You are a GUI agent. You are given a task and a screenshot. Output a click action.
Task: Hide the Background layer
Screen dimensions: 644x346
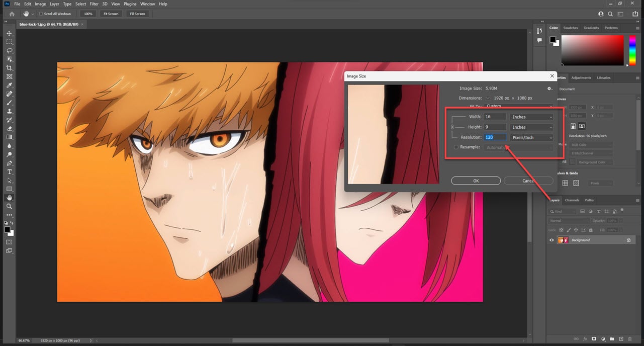point(551,240)
